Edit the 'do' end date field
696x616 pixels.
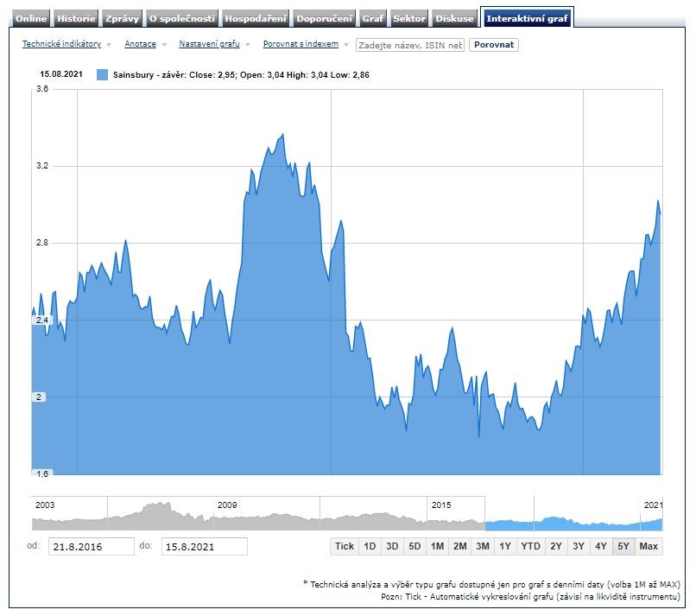pyautogui.click(x=204, y=546)
